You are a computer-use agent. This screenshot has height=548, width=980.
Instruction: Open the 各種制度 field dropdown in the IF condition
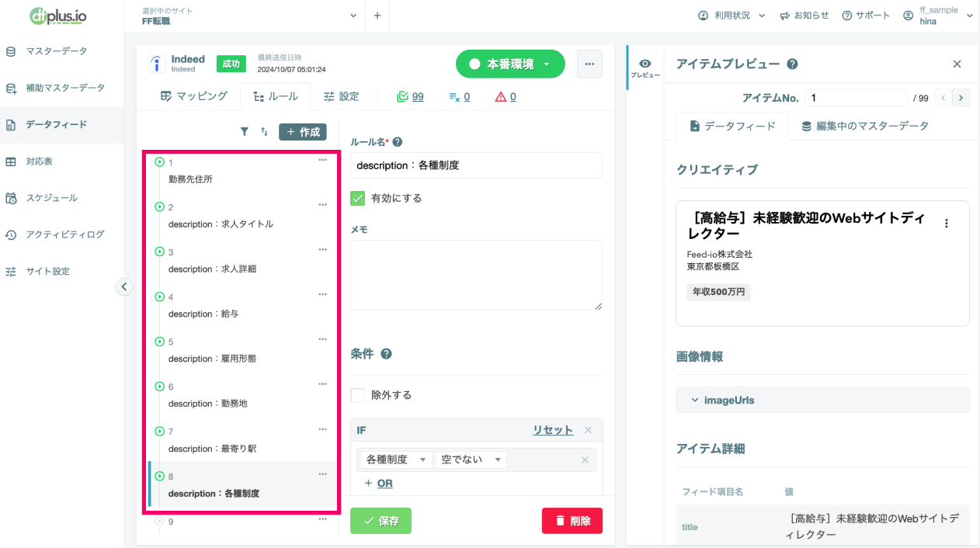click(396, 460)
